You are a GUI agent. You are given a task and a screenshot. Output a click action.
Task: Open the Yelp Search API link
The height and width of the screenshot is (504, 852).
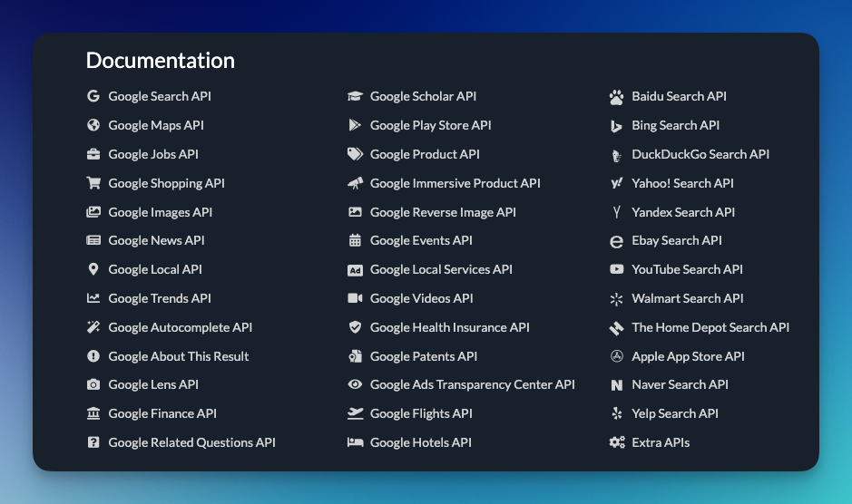pyautogui.click(x=675, y=413)
